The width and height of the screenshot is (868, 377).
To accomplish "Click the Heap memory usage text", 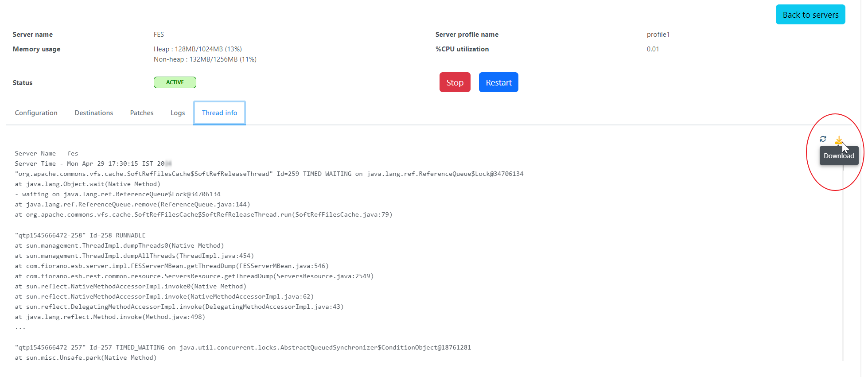I will 198,49.
